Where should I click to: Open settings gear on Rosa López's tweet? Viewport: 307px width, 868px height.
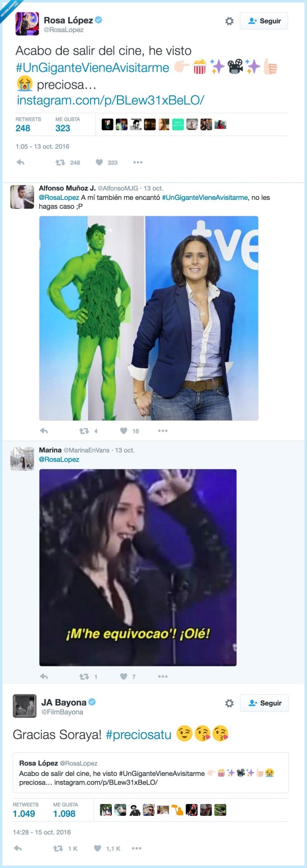(x=229, y=21)
